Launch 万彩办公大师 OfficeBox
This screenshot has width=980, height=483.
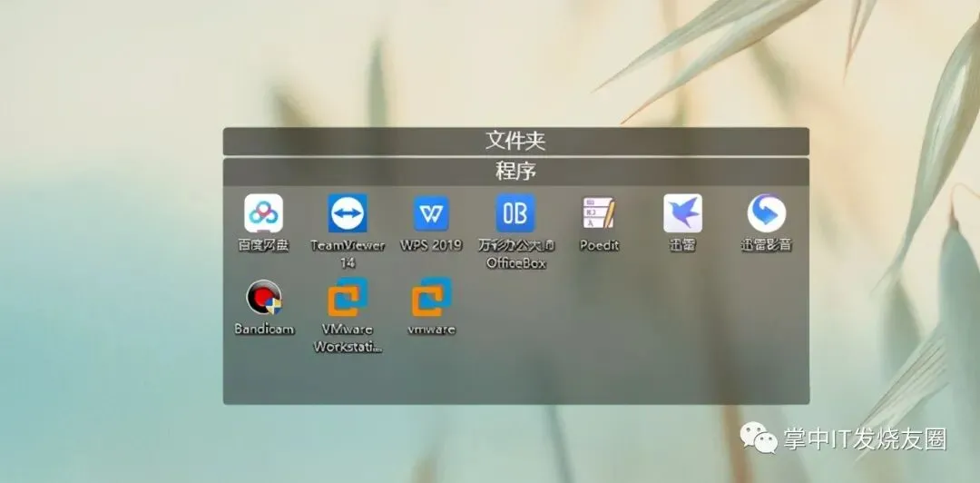click(x=515, y=213)
